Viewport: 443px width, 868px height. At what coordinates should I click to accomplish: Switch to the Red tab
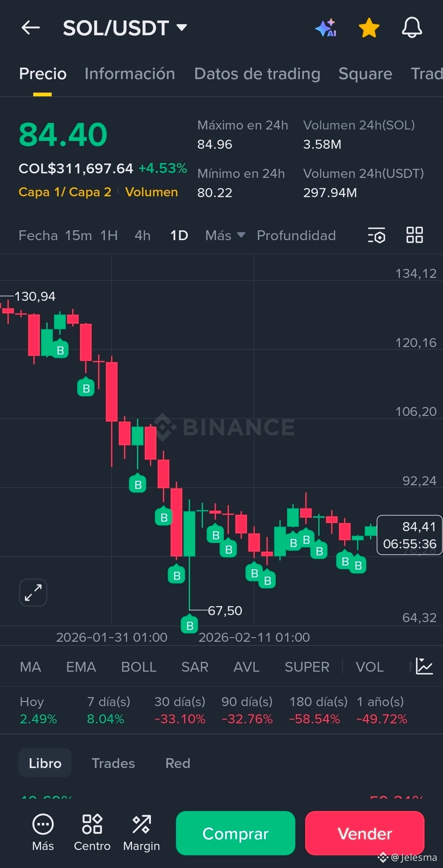(178, 763)
